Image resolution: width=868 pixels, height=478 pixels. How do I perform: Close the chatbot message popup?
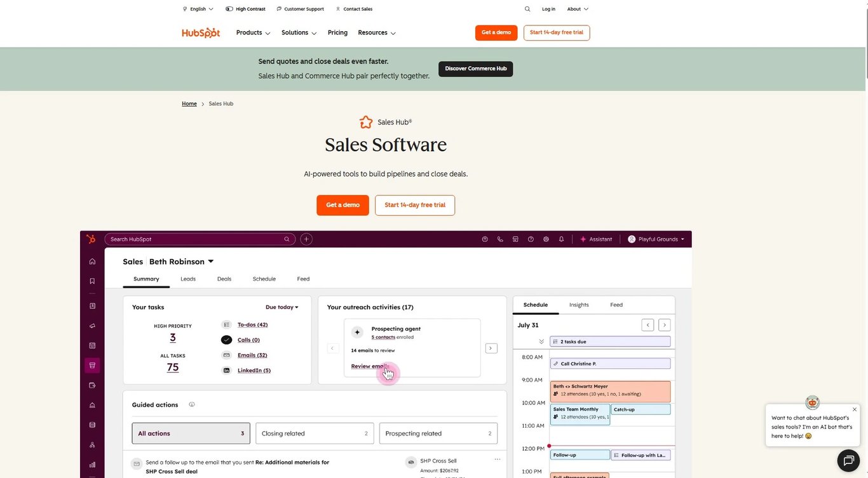pos(855,409)
